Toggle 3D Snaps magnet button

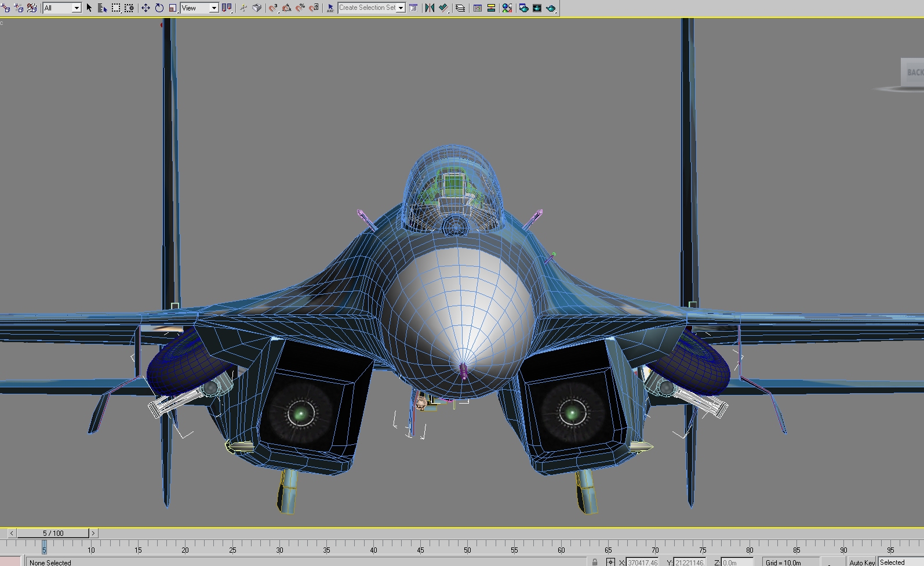(273, 8)
